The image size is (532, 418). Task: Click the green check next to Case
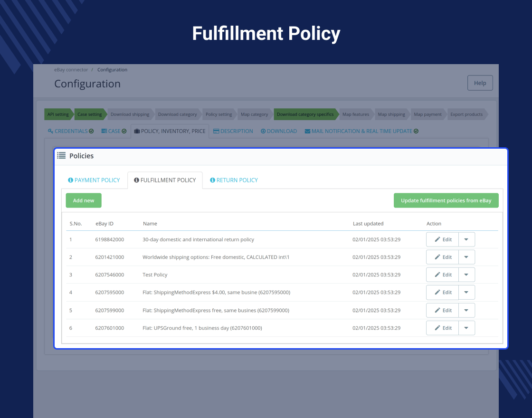[124, 131]
